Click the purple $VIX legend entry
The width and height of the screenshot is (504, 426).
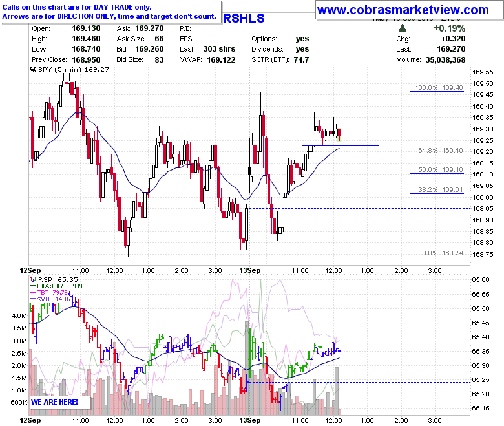click(x=50, y=299)
